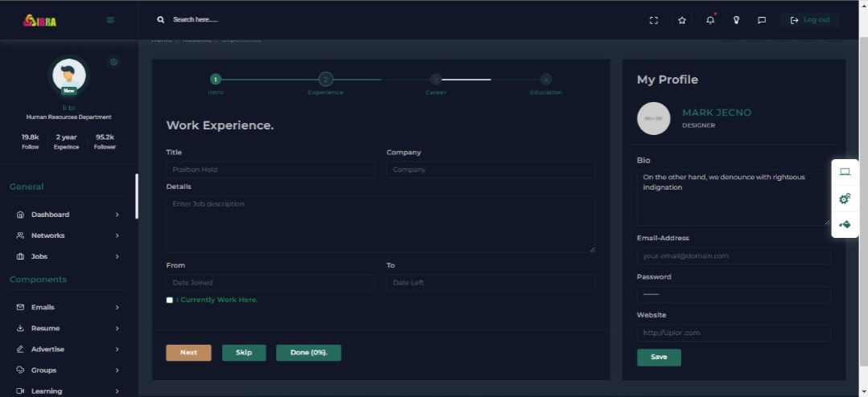Go to Education step in wizard

coord(546,80)
